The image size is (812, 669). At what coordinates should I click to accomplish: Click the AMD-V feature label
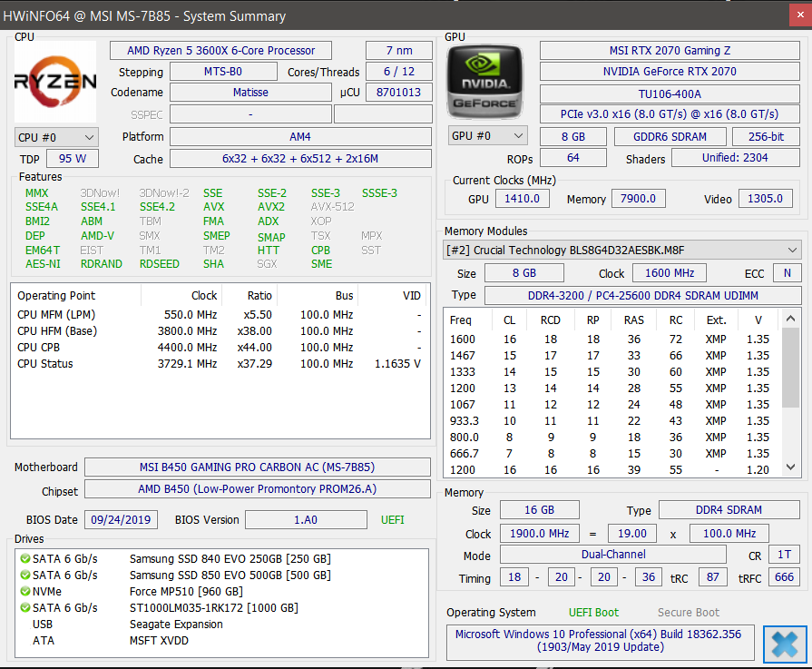(x=97, y=236)
